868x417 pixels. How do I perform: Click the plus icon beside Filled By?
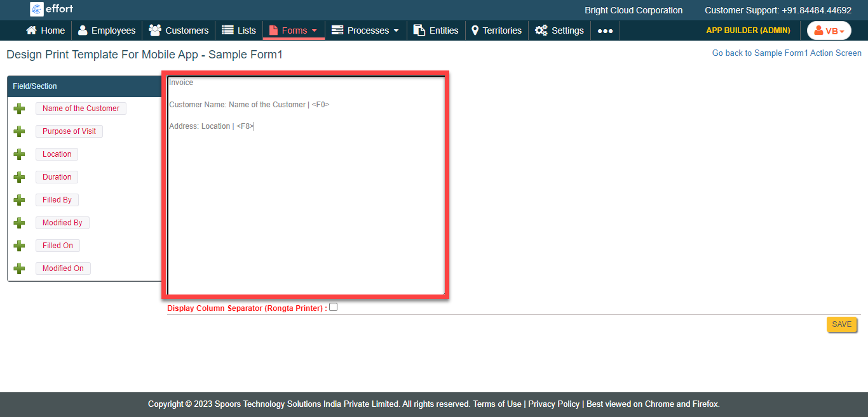pos(19,200)
